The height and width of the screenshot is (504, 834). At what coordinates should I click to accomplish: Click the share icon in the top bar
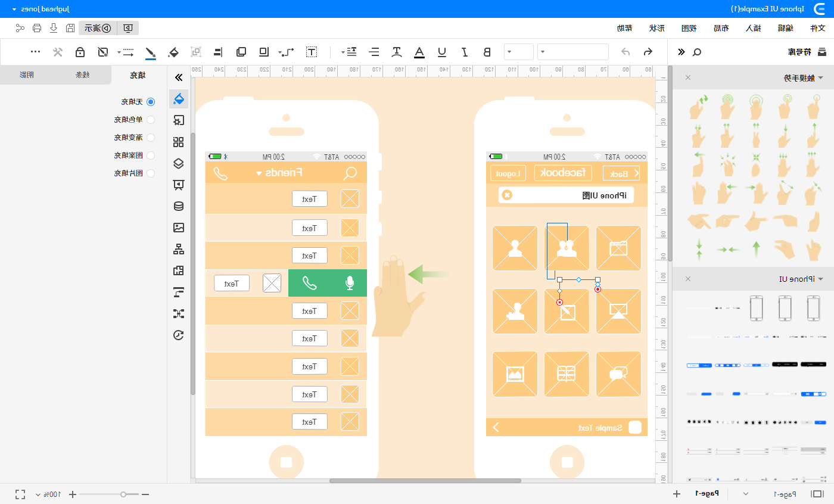pyautogui.click(x=20, y=27)
